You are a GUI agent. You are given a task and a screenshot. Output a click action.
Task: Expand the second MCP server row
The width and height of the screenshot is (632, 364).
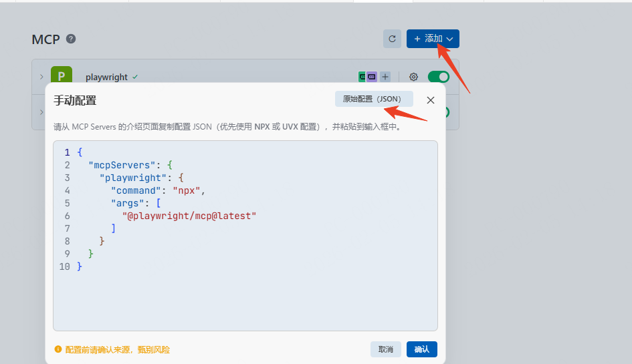click(41, 112)
